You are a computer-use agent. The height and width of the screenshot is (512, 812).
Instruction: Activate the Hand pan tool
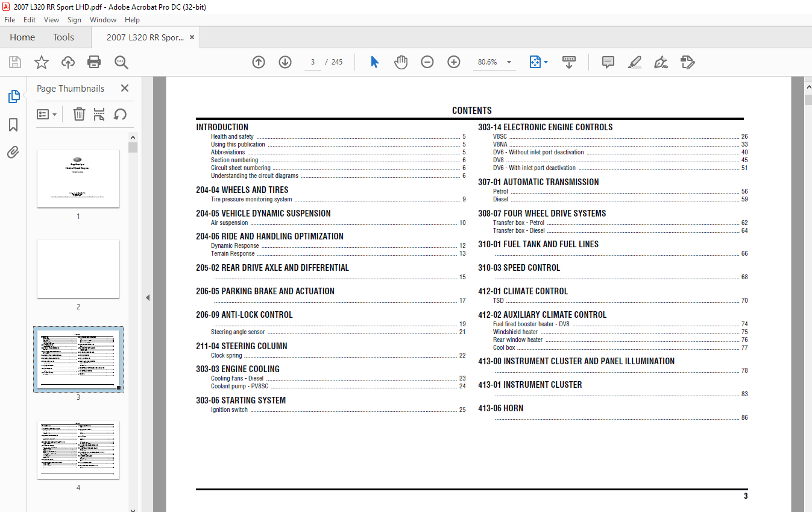(x=401, y=62)
